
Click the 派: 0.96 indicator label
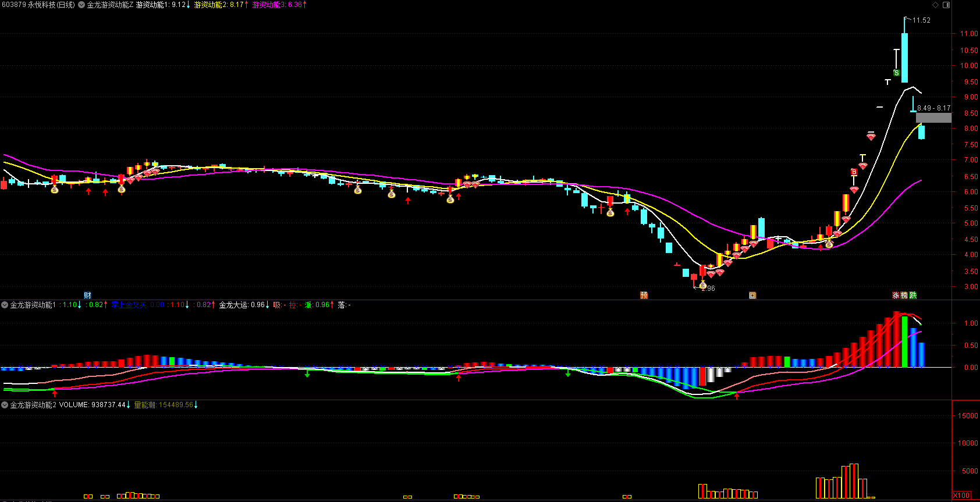(319, 305)
